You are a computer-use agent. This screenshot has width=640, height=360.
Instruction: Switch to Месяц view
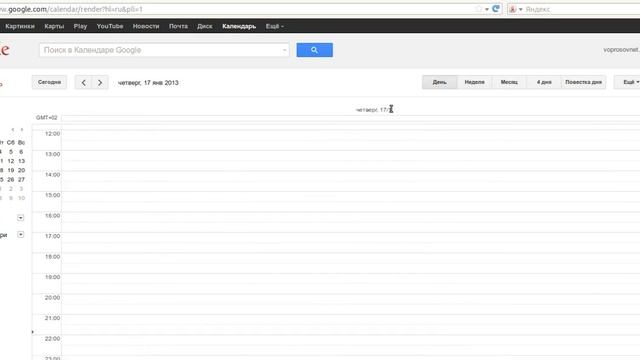coord(509,82)
